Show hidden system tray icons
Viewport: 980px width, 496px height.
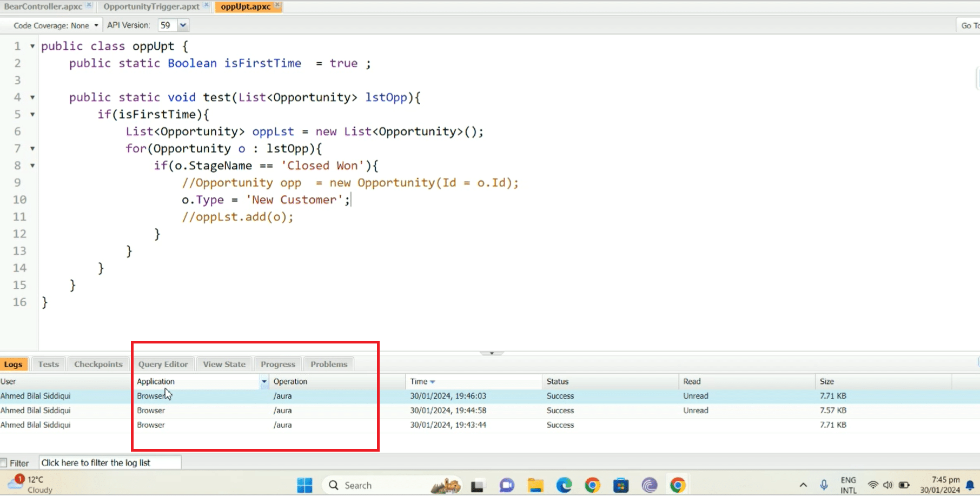click(803, 485)
